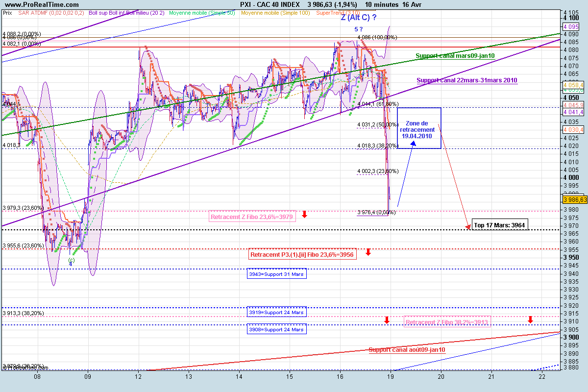
Task: Select the '3 955,6 (23,60%)' level label
Action: (23, 245)
